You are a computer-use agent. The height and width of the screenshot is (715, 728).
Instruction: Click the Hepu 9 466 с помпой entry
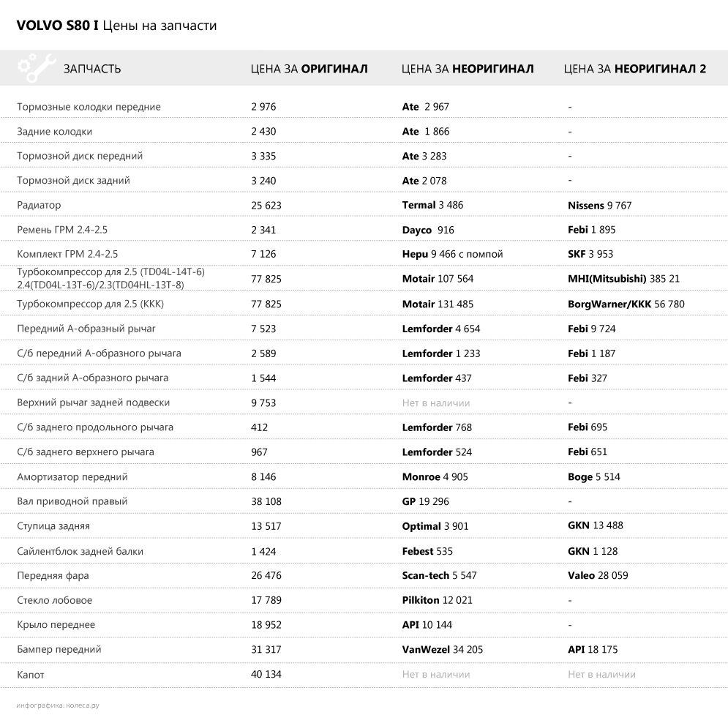click(x=452, y=255)
